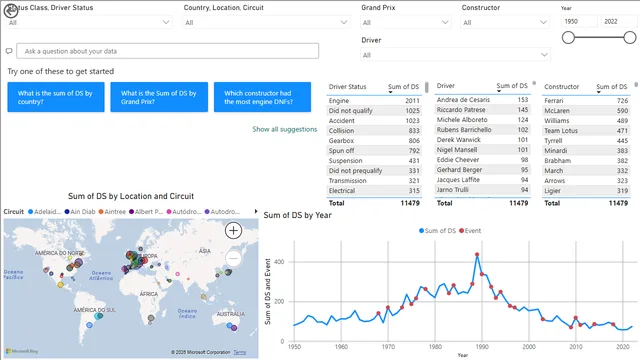
Task: Click the Microsoft Bing logo on map
Action: 22,351
